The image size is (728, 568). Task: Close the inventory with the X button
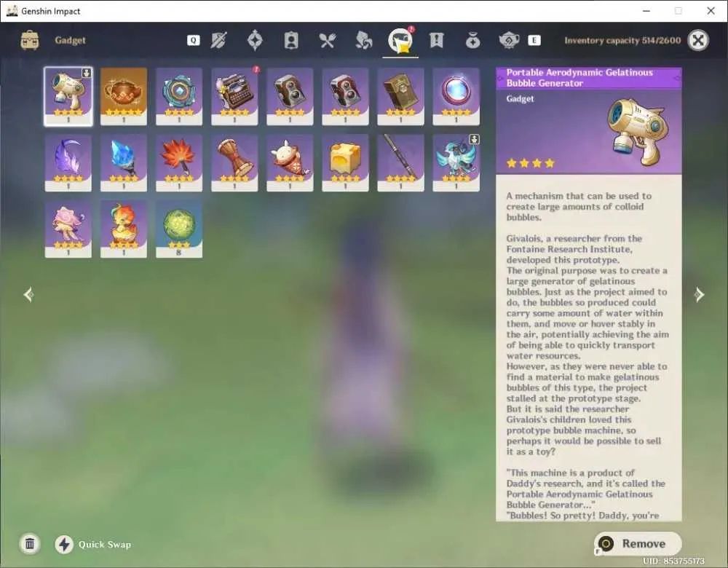click(698, 40)
